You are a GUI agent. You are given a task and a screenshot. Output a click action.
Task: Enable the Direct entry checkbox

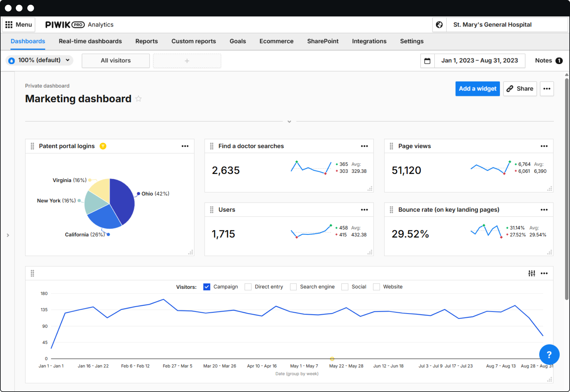click(248, 287)
